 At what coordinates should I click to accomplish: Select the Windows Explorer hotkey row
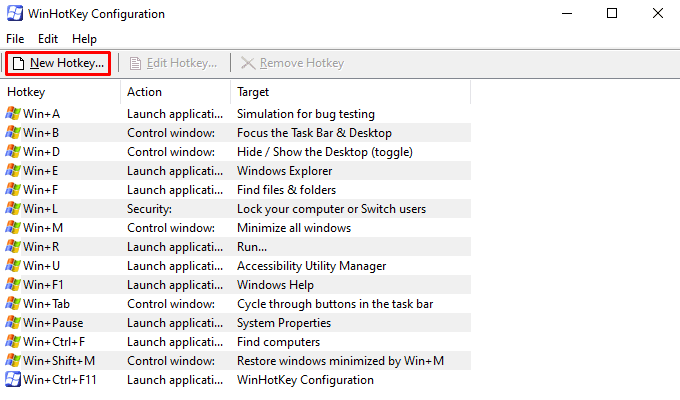(238, 171)
